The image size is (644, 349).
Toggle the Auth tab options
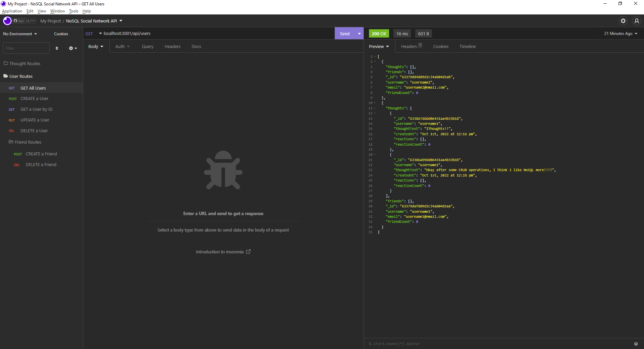point(122,46)
